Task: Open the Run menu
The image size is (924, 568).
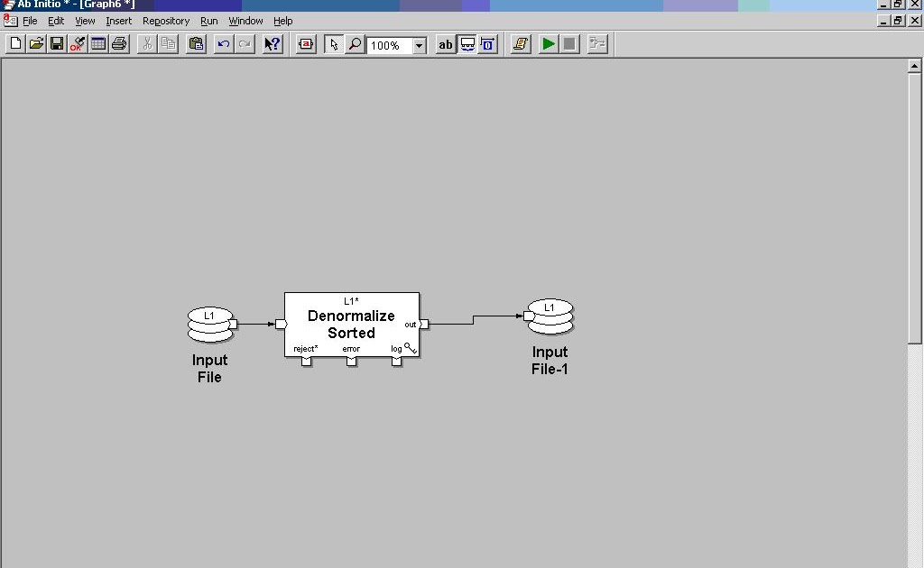Action: [208, 21]
